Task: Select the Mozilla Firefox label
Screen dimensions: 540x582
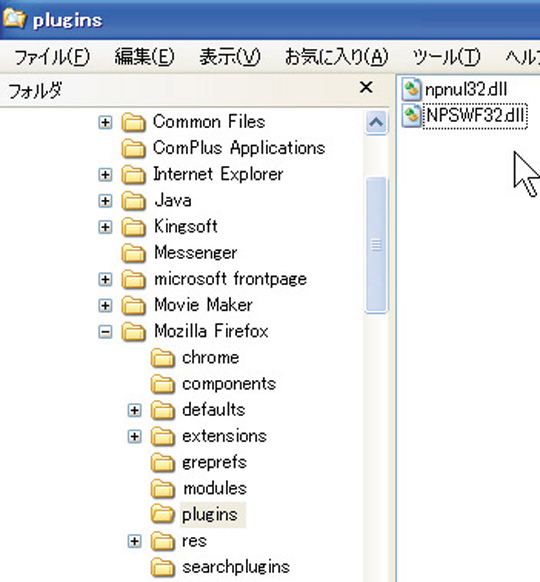Action: (211, 331)
